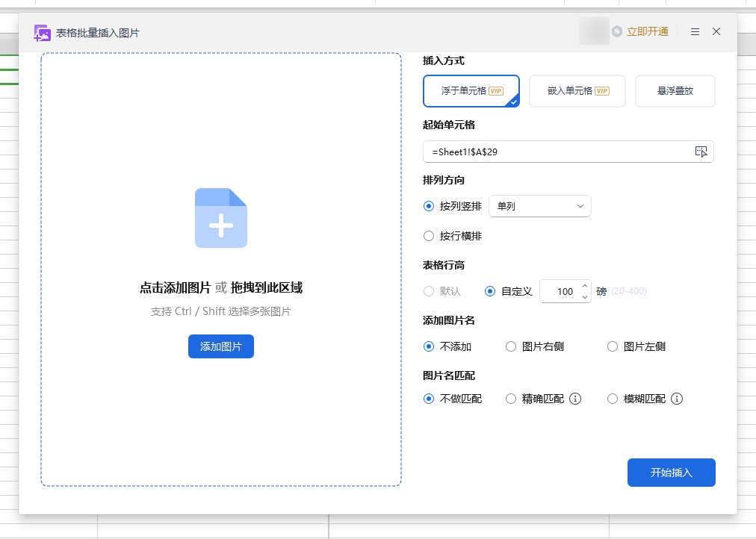Open the hamburger menu icon in title bar
Image resolution: width=756 pixels, height=539 pixels.
pyautogui.click(x=694, y=31)
